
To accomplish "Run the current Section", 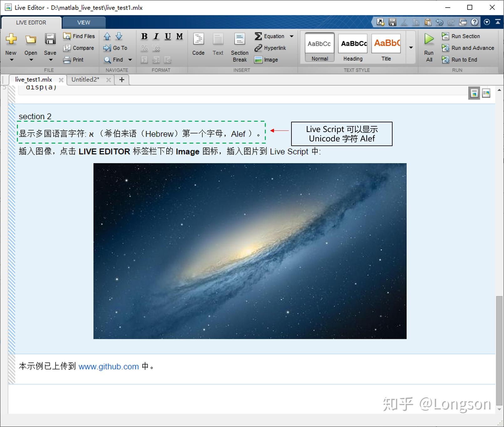I will [x=464, y=36].
